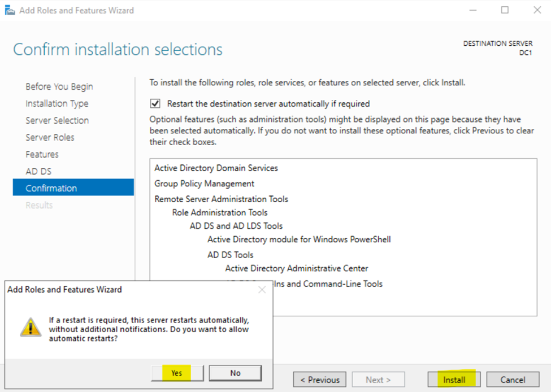The height and width of the screenshot is (392, 551).
Task: Open the Server Selection step
Action: click(x=57, y=120)
